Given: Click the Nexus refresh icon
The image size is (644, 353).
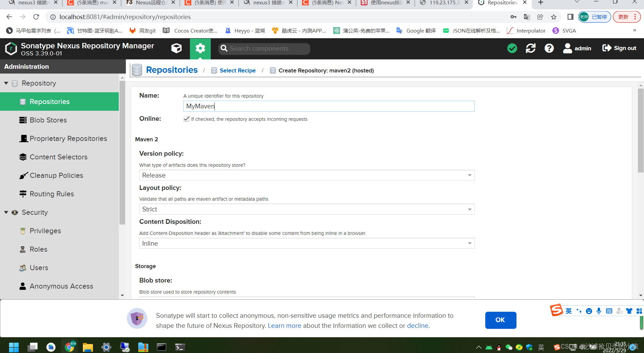Looking at the screenshot, I should [531, 48].
